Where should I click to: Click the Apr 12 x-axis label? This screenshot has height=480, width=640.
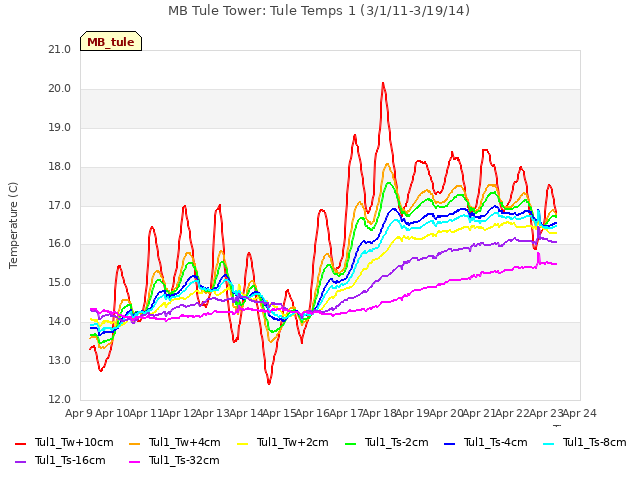[179, 413]
